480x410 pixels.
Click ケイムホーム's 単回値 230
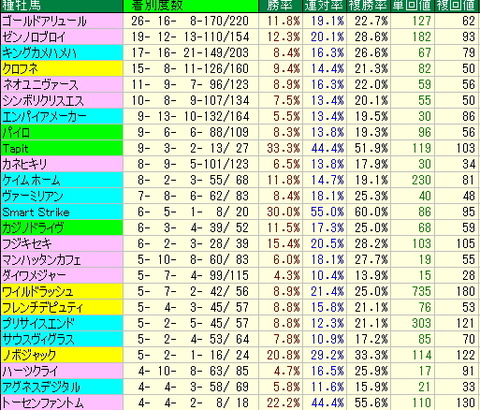pos(421,180)
